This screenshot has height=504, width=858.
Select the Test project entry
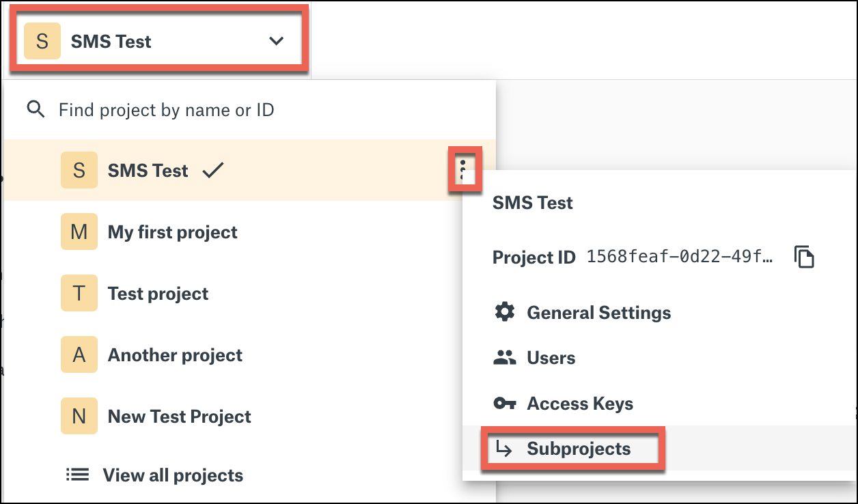[x=157, y=293]
